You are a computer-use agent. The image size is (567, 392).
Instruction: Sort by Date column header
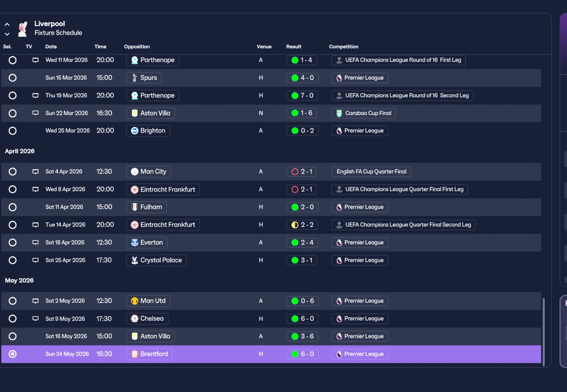[x=51, y=46]
